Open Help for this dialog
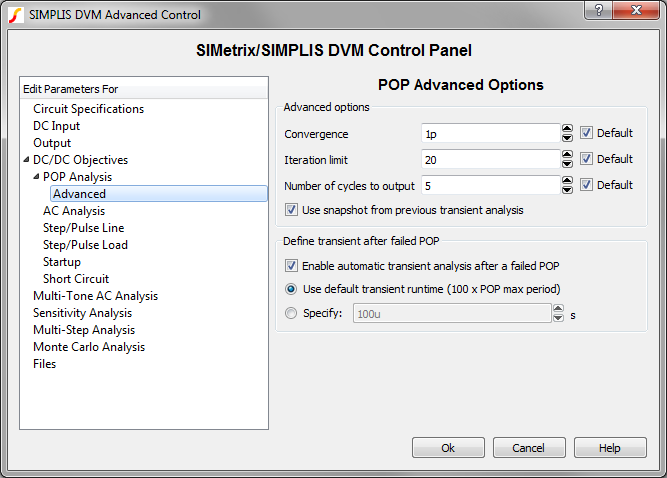Viewport: 667px width, 478px height. coord(610,448)
